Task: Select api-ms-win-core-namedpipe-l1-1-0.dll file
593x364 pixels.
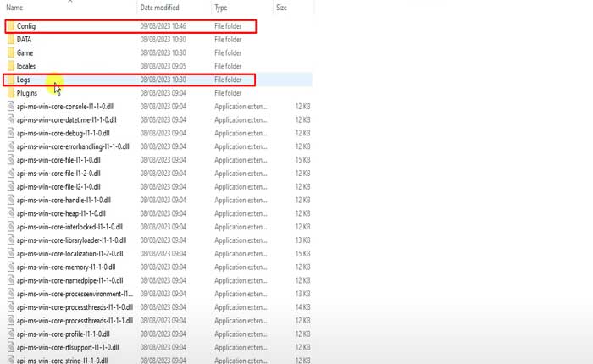Action: (69, 280)
